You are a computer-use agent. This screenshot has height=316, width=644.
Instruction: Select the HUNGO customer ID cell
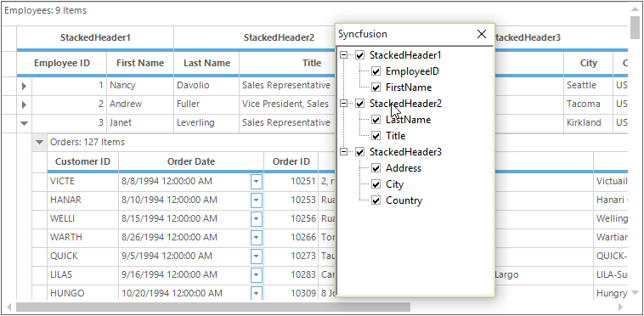pyautogui.click(x=82, y=293)
